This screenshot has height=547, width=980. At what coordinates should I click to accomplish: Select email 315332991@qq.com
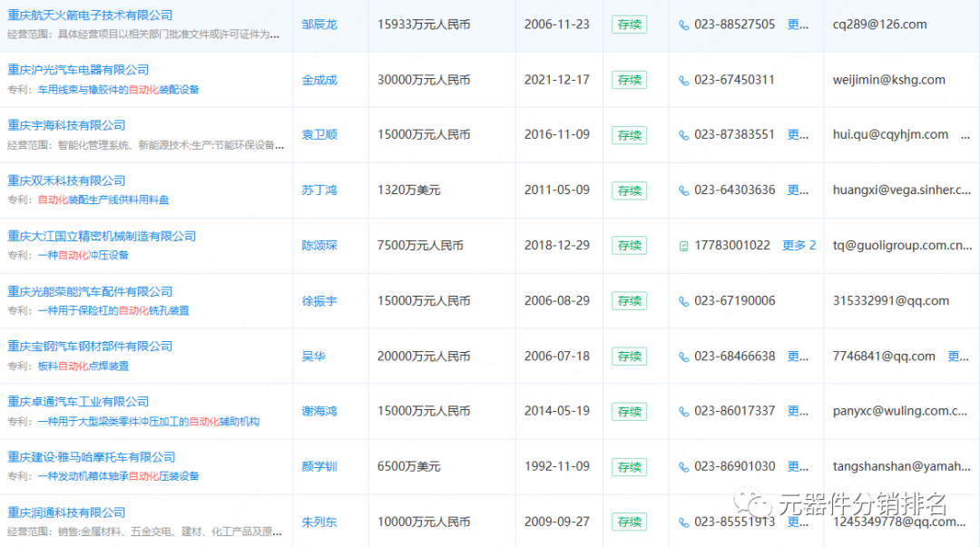click(891, 300)
